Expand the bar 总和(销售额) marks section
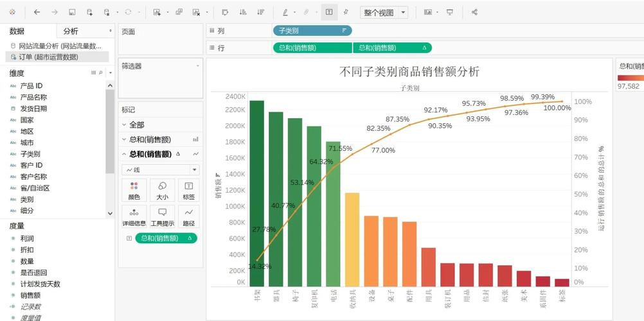The width and height of the screenshot is (644, 321). point(124,139)
